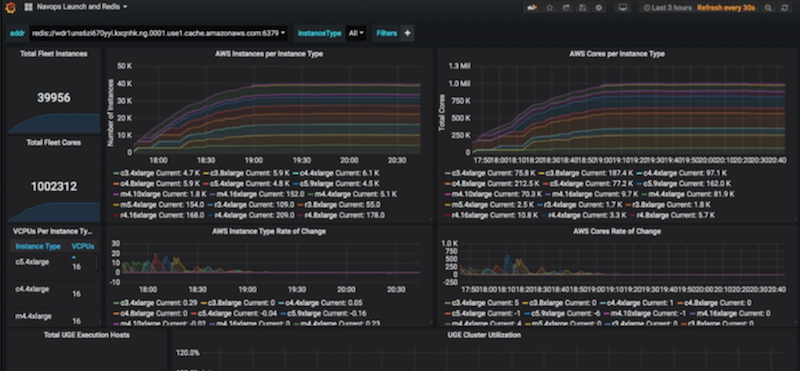This screenshot has width=800, height=371.
Task: Open the Total Fleet Cores panel menu
Action: pyautogui.click(x=54, y=142)
